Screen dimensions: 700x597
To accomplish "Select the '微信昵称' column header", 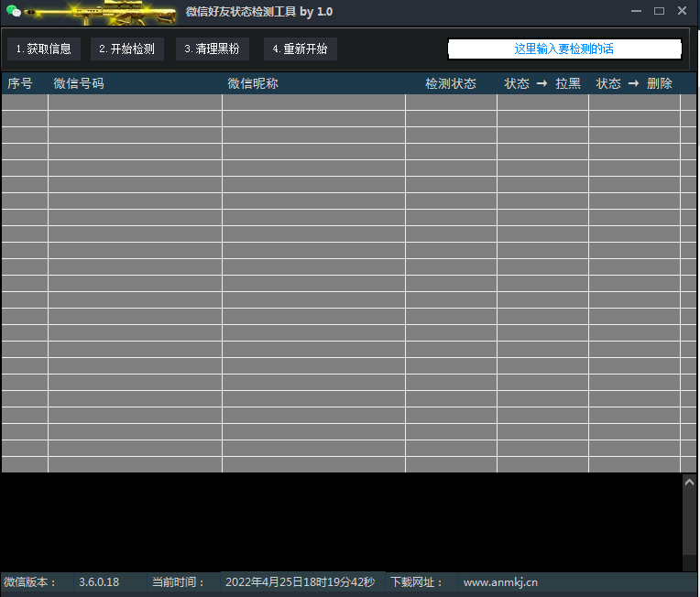I will click(x=253, y=83).
